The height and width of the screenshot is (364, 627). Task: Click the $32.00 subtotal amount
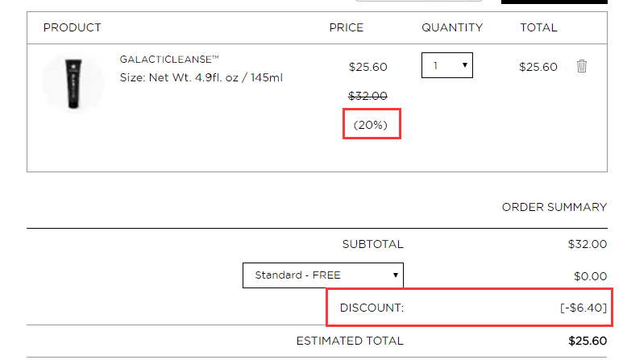coord(588,244)
